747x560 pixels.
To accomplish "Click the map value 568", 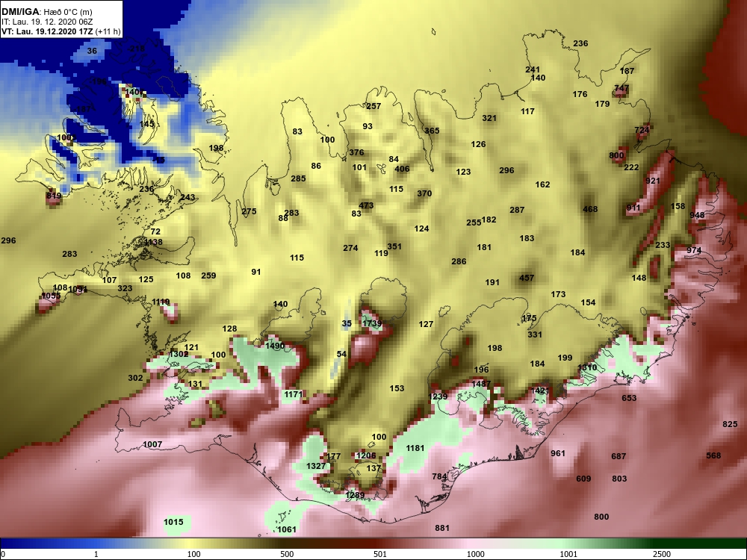I will 713,455.
